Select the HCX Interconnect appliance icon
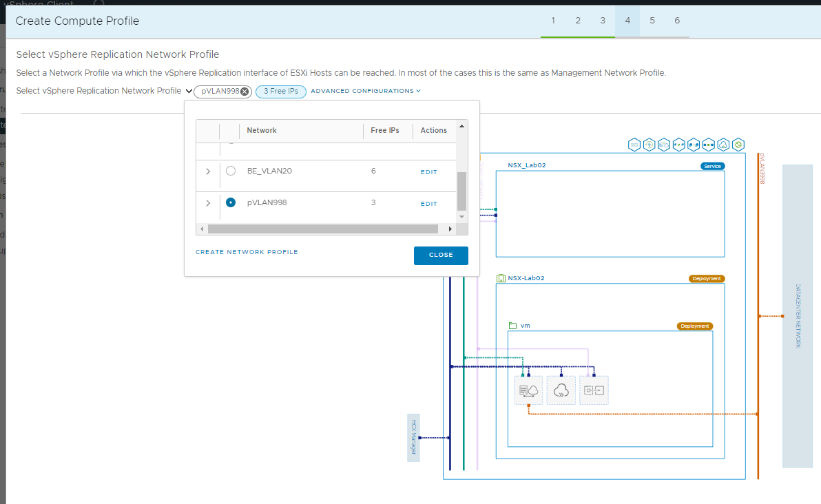 point(528,390)
